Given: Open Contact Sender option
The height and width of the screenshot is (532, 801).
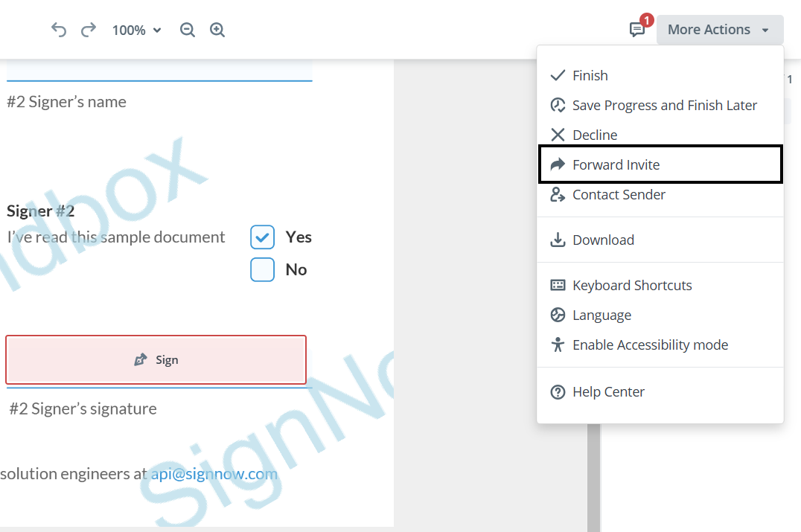Looking at the screenshot, I should (x=660, y=194).
